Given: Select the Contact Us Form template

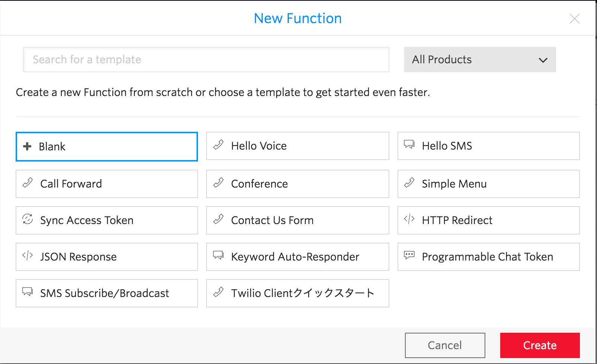Looking at the screenshot, I should coord(297,220).
